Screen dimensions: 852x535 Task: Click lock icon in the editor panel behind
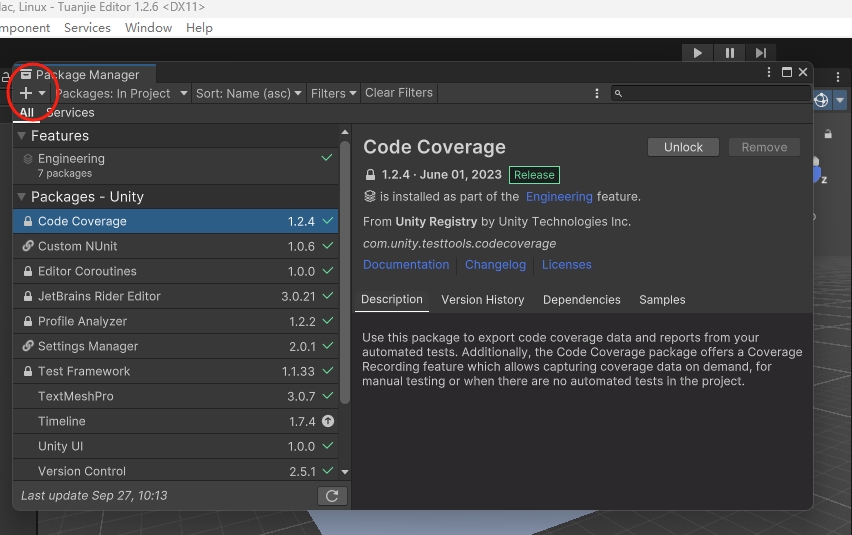[828, 134]
